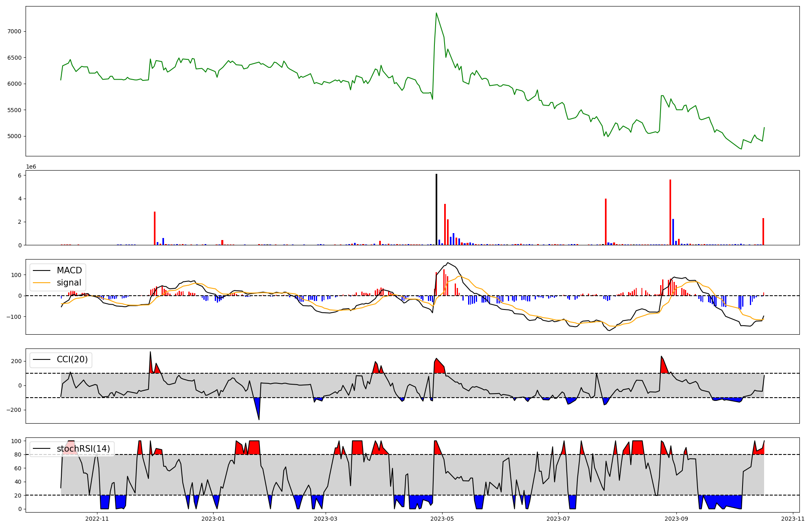Click the 2023-11 date tick label
This screenshot has width=812, height=528.
coord(793,519)
